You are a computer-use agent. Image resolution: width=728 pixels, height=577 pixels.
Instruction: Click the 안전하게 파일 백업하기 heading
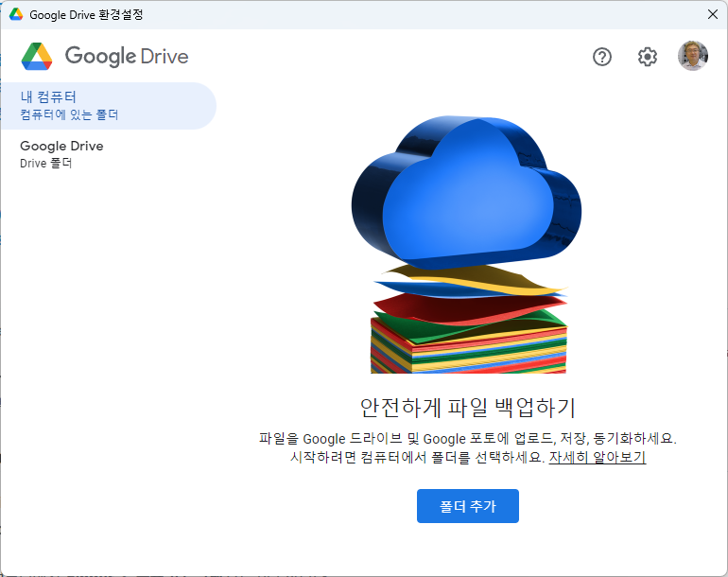[467, 408]
